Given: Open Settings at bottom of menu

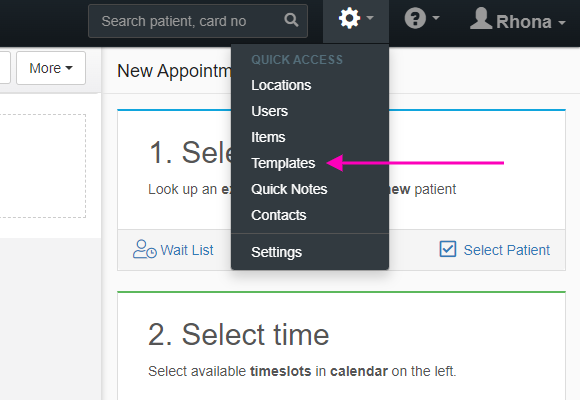Looking at the screenshot, I should coord(277,252).
